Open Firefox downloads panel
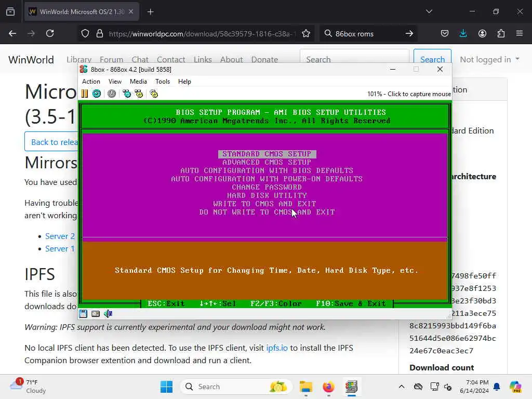Image resolution: width=532 pixels, height=399 pixels. click(463, 33)
